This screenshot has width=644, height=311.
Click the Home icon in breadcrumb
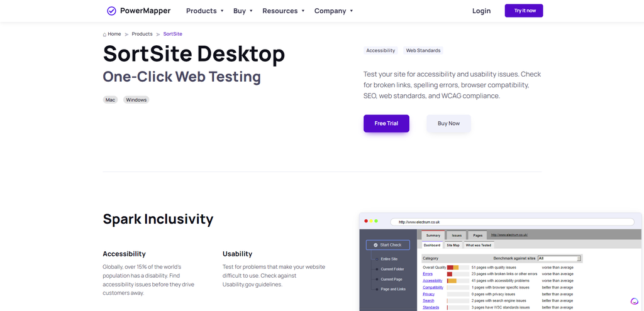tap(105, 34)
